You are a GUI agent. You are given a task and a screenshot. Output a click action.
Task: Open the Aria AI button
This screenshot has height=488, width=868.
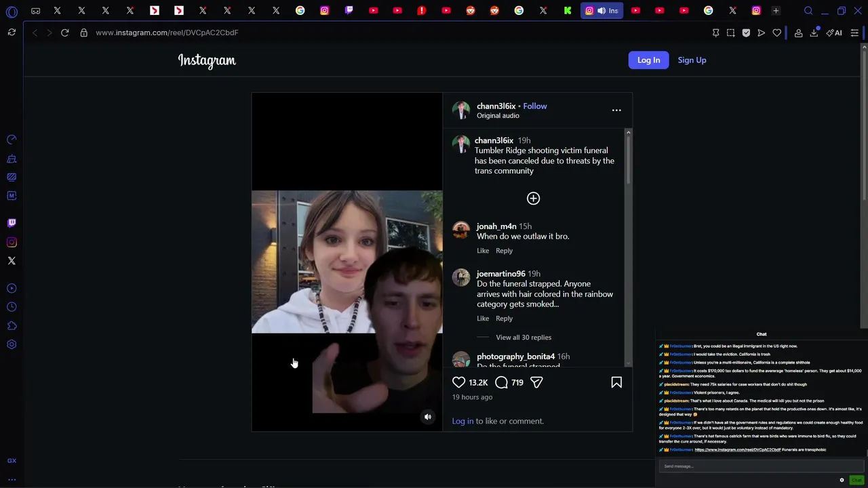coord(834,33)
